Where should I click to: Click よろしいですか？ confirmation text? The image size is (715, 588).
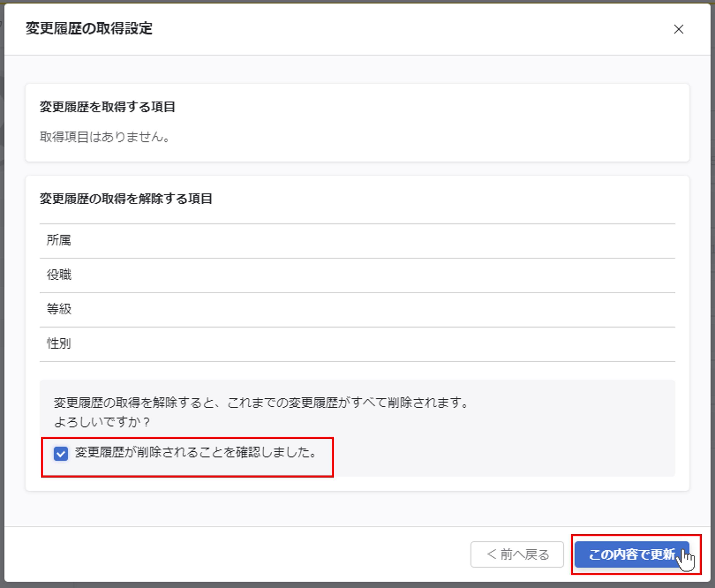point(102,422)
